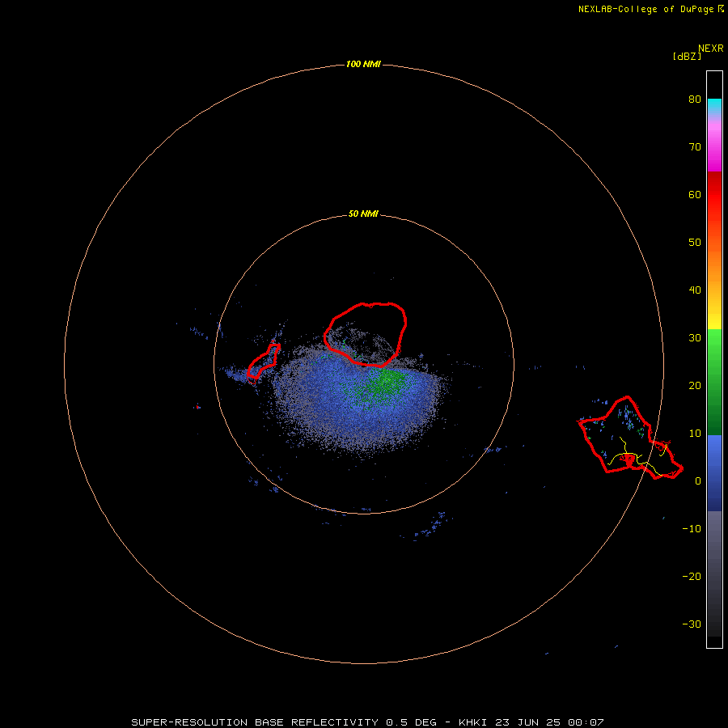Click the 70 value on dBZ scale

coord(695,147)
